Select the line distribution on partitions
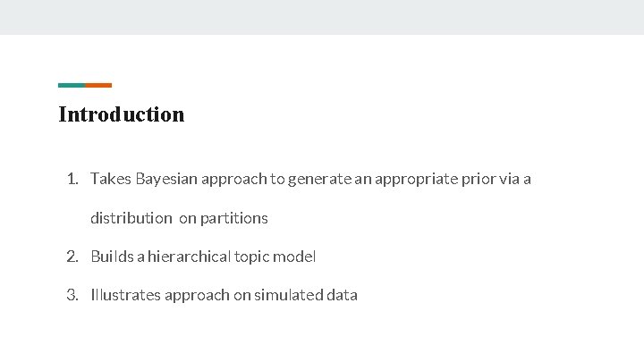 [179, 218]
